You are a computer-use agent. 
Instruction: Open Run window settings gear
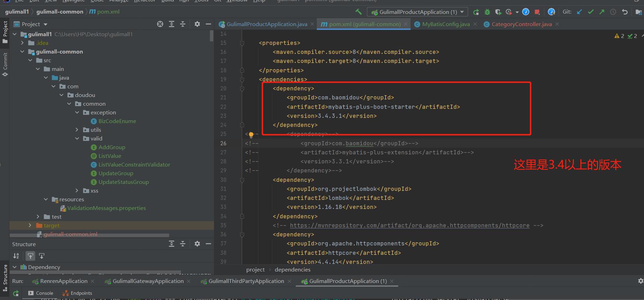pyautogui.click(x=641, y=281)
